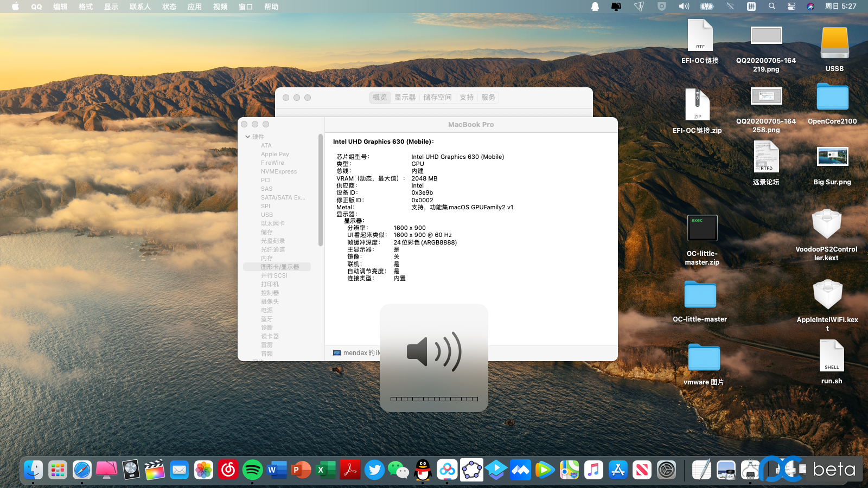Open the 编辑 menu
The image size is (868, 488).
pyautogui.click(x=60, y=7)
